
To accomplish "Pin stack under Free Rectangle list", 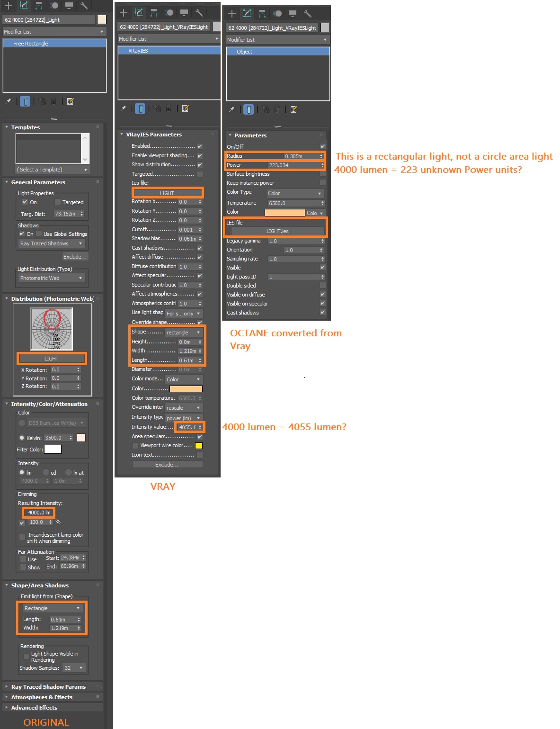I will [8, 101].
